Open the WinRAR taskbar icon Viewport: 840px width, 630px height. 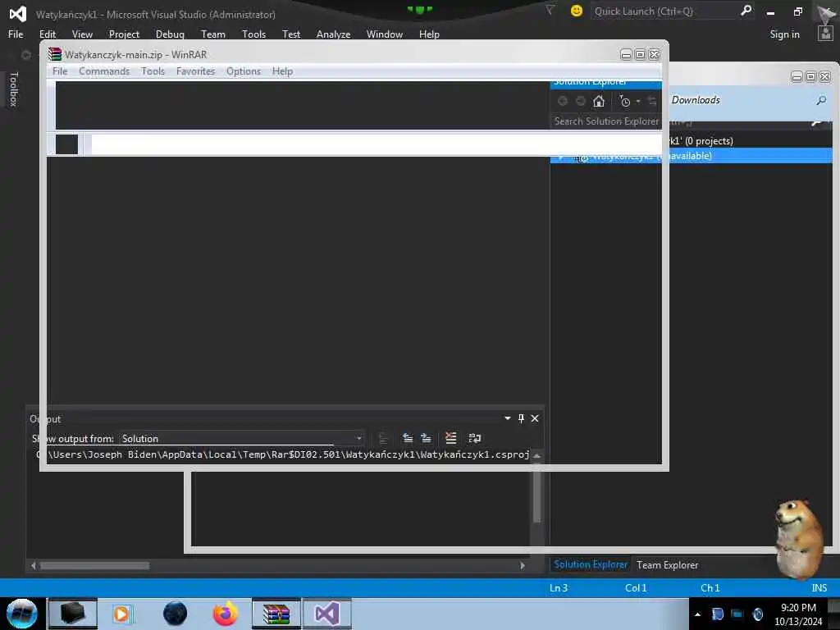tap(276, 614)
